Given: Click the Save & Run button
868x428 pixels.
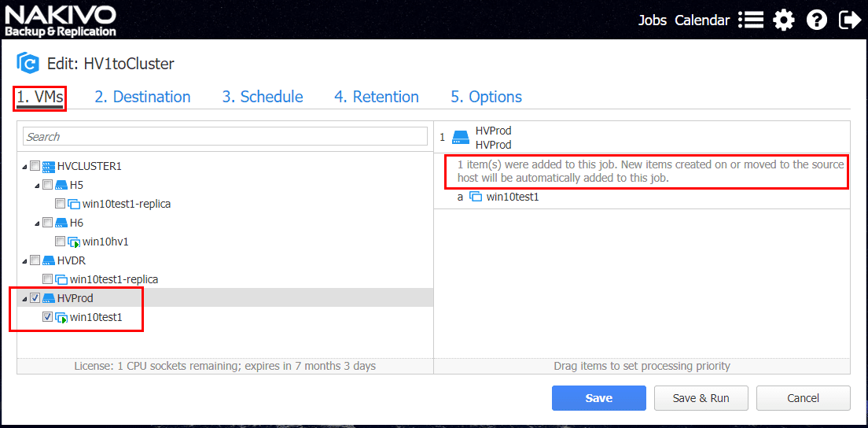Looking at the screenshot, I should pyautogui.click(x=701, y=398).
